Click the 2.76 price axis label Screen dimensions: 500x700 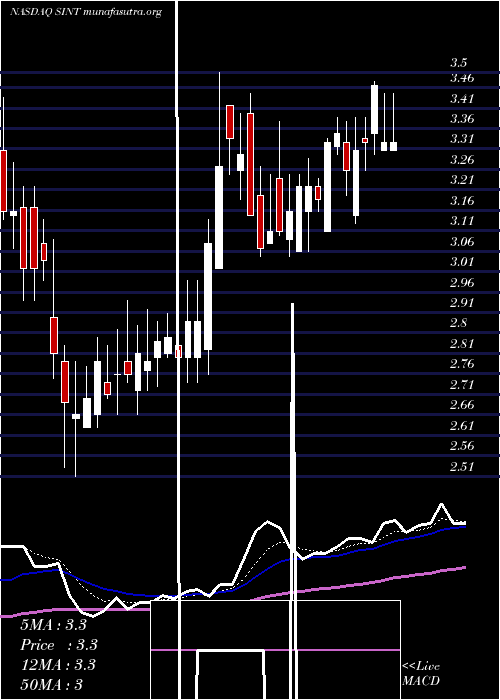point(462,364)
